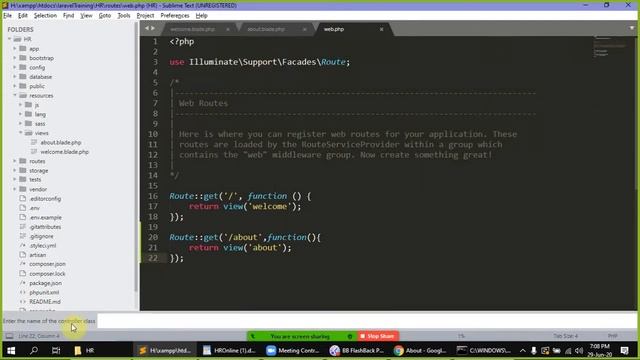This screenshot has width=640, height=360.
Task: Expand the config folder
Action: (x=15, y=67)
